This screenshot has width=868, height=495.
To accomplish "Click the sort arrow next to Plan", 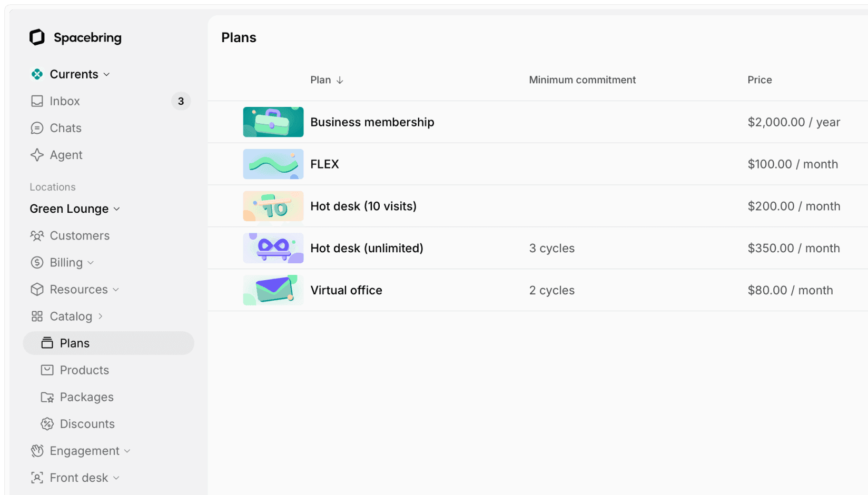I will pyautogui.click(x=340, y=80).
